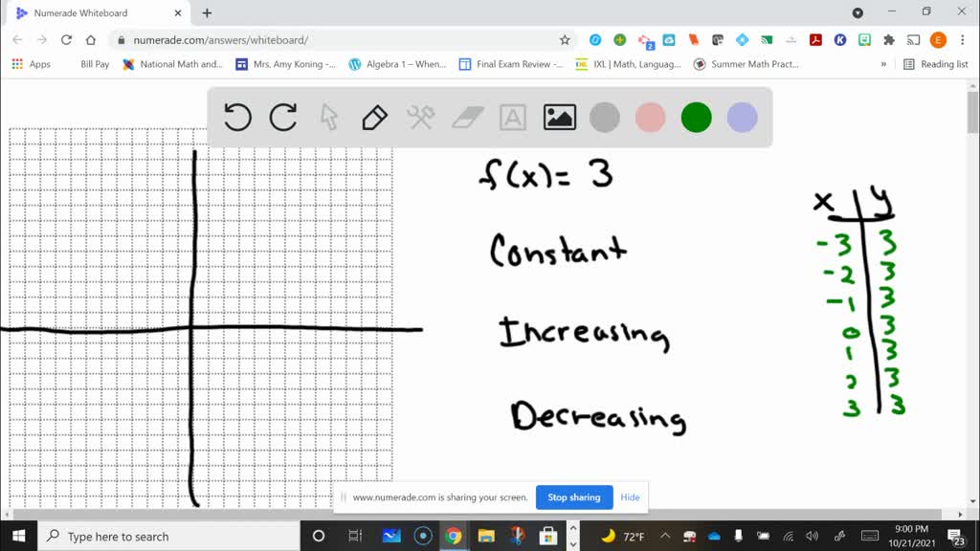Viewport: 980px width, 551px height.
Task: Click the Undo icon on the whiteboard toolbar
Action: pos(237,117)
